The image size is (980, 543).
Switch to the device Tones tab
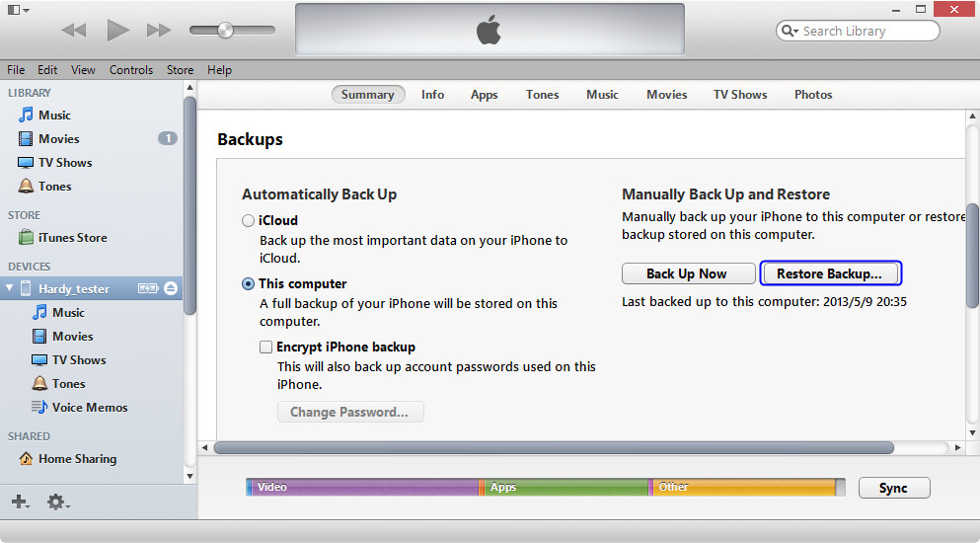pyautogui.click(x=542, y=95)
